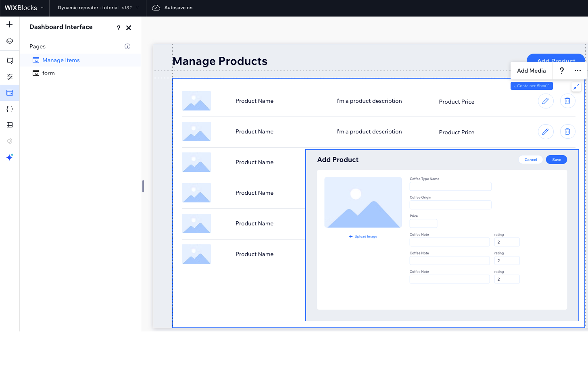Click Cancel in the Add Product form

coord(530,160)
